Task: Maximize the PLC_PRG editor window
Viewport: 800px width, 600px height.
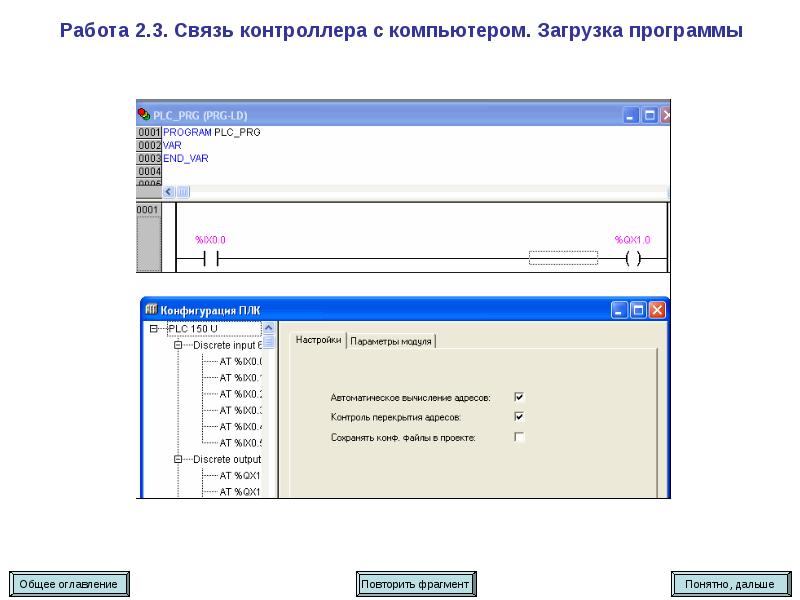Action: (649, 115)
